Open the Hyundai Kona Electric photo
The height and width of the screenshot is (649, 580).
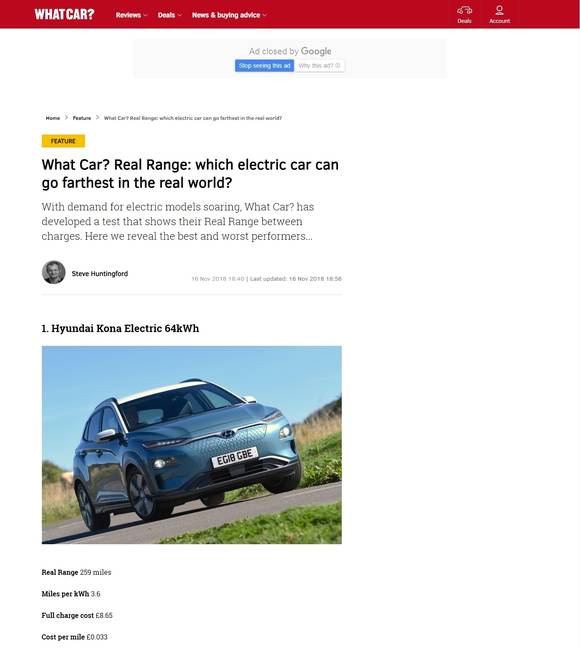[x=192, y=445]
